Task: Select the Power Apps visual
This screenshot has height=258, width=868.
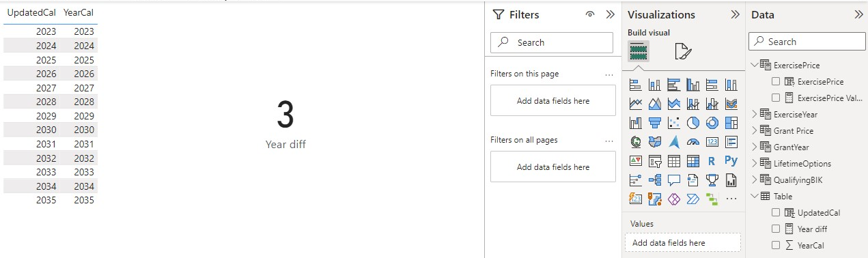Action: pyautogui.click(x=673, y=199)
